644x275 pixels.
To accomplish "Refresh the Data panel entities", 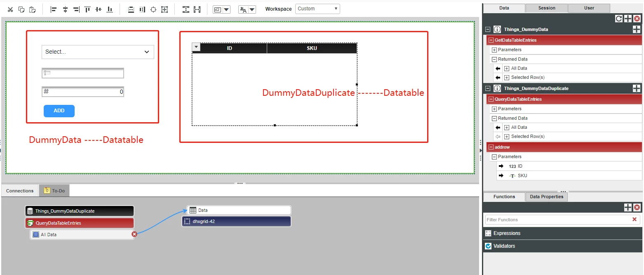I will coord(619,19).
